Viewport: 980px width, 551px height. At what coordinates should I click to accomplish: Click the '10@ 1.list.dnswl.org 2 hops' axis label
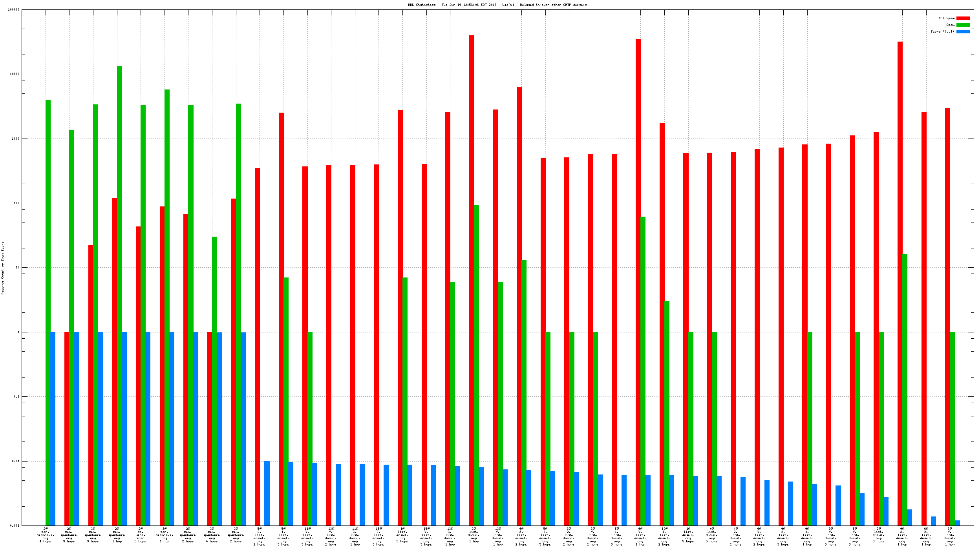click(x=664, y=537)
